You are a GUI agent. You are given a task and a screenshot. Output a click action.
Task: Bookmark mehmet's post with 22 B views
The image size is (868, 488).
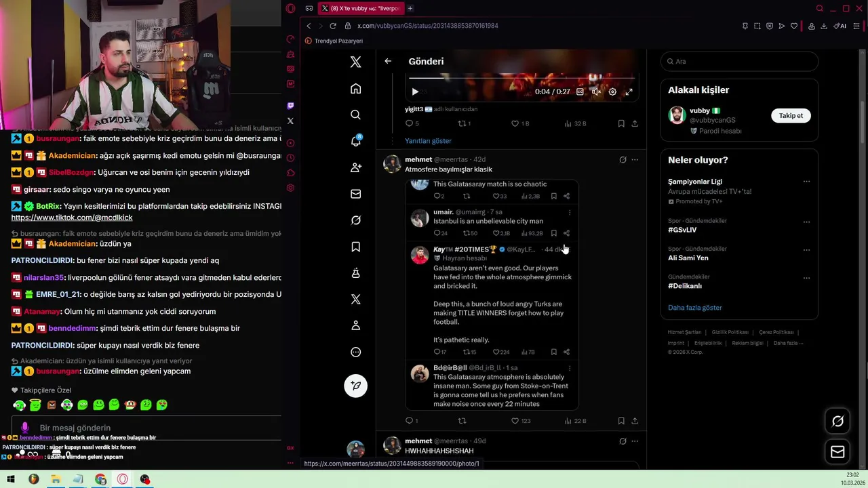[x=621, y=421]
